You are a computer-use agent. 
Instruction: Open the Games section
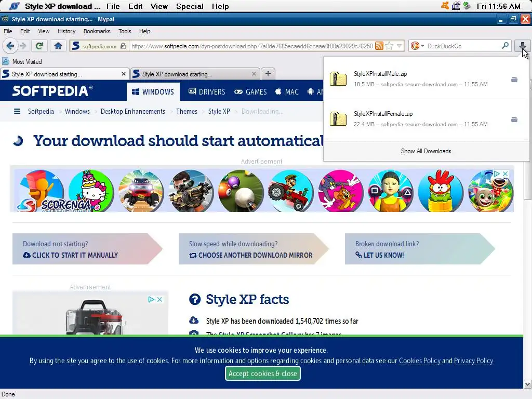pos(251,91)
